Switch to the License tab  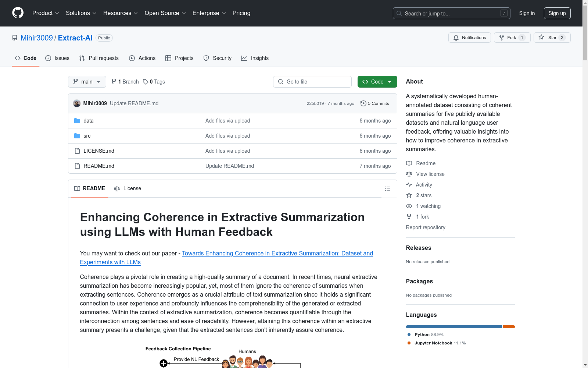(128, 188)
